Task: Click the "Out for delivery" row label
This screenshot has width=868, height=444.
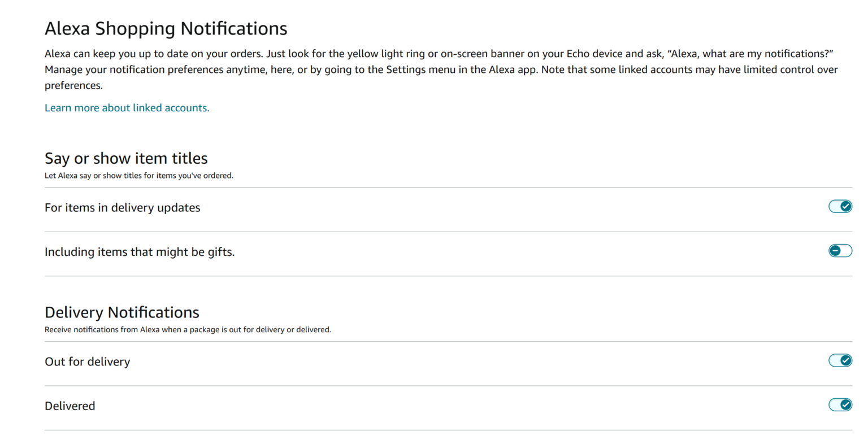Action: coord(87,362)
